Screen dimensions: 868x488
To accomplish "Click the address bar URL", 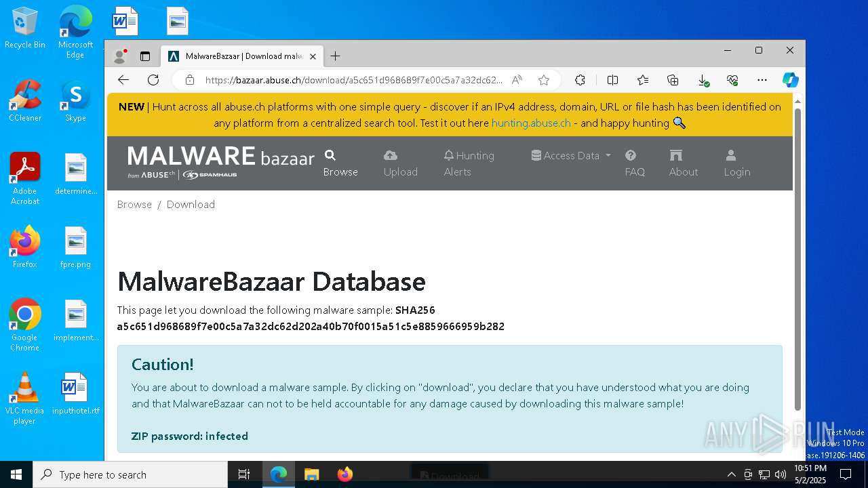I will (x=353, y=80).
